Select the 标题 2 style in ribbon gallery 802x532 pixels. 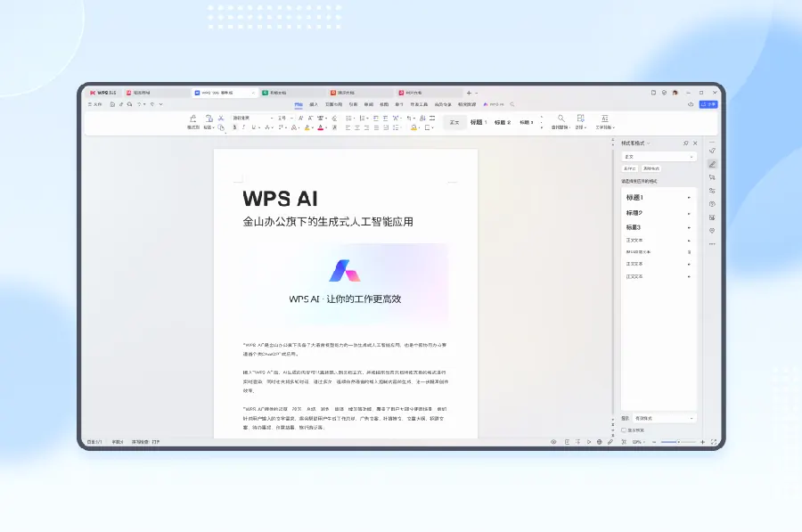503,122
